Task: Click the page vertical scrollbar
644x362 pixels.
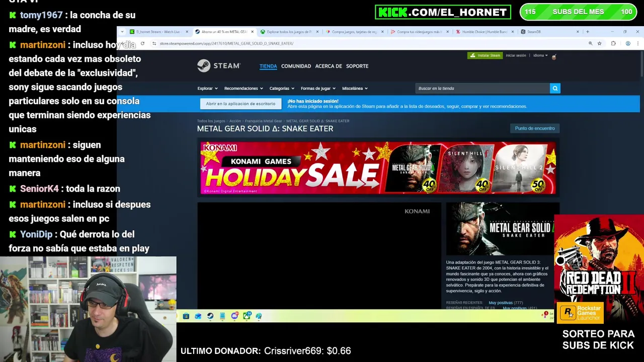Action: [x=641, y=64]
